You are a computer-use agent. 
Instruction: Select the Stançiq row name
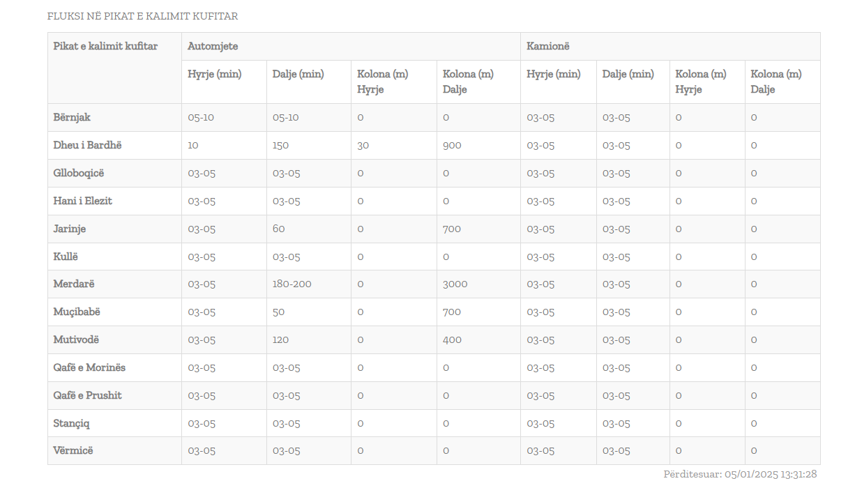71,423
